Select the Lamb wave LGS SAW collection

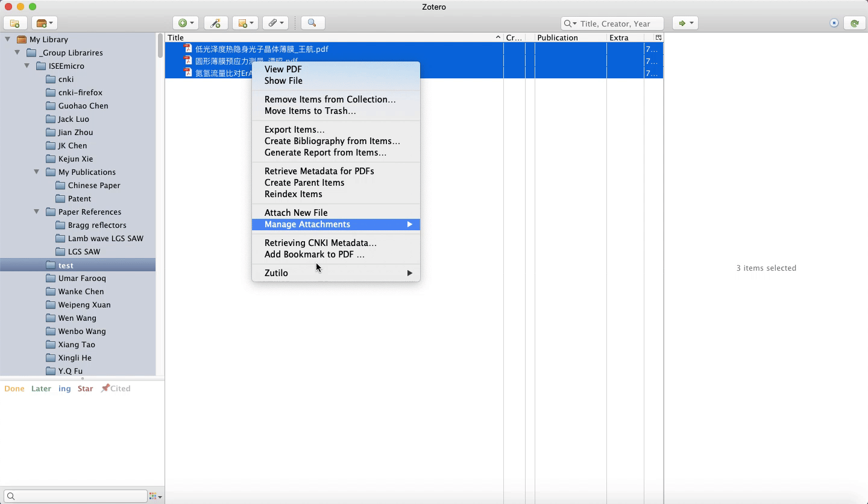tap(105, 238)
